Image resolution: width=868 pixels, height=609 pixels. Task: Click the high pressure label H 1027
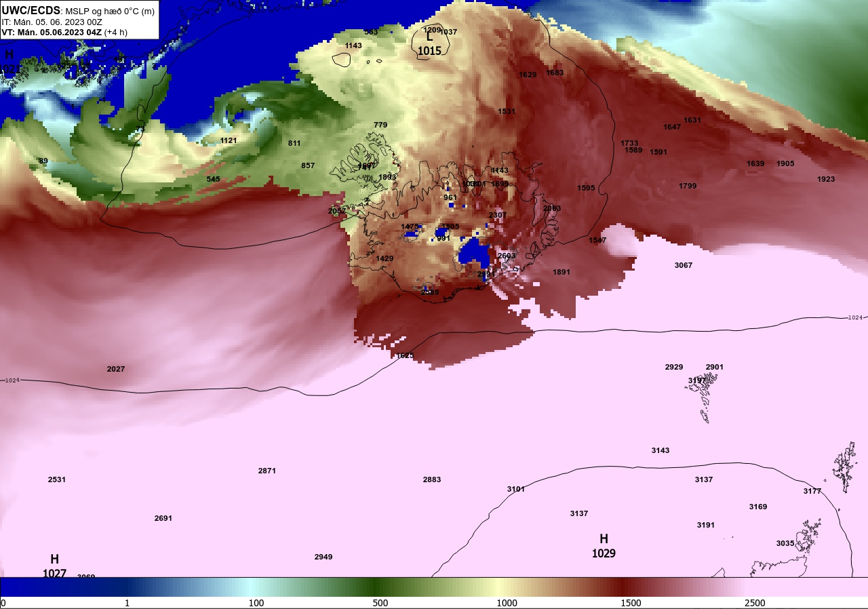click(x=54, y=566)
